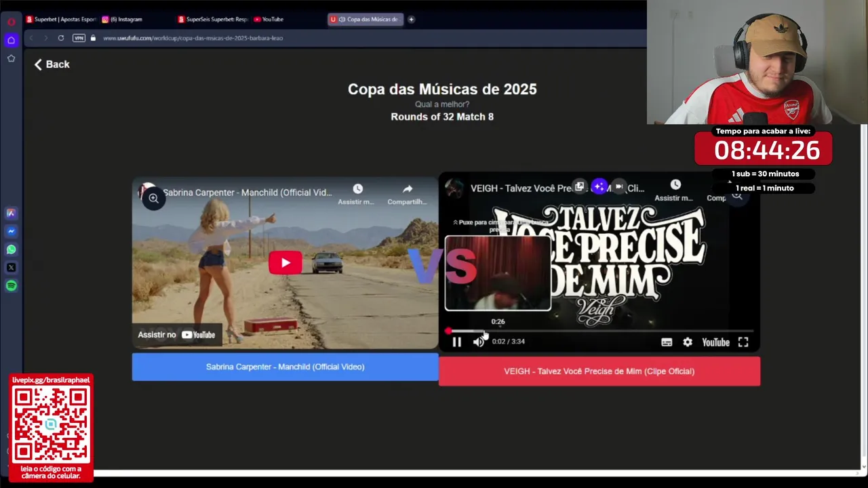Mute the VEIGH video volume
Viewport: 868px width, 488px height.
(478, 342)
